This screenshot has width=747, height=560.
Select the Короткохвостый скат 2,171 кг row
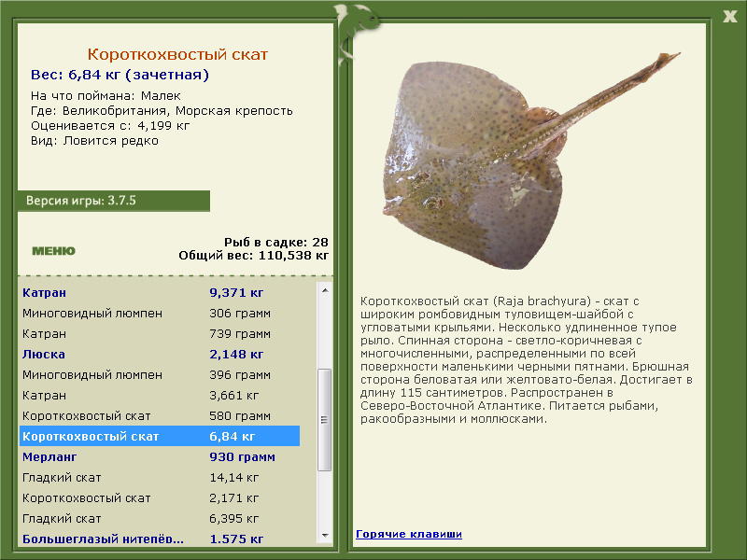click(160, 497)
